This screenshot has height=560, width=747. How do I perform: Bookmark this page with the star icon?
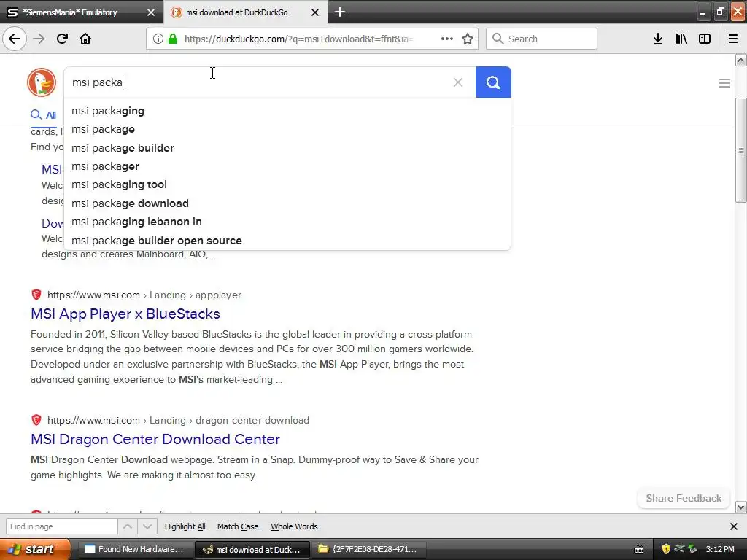(468, 39)
